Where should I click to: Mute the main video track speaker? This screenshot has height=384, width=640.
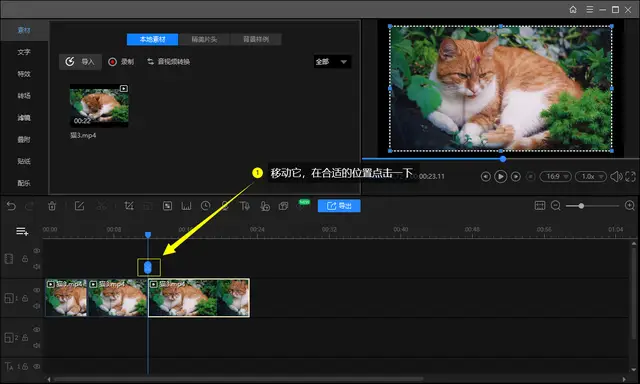tap(37, 266)
